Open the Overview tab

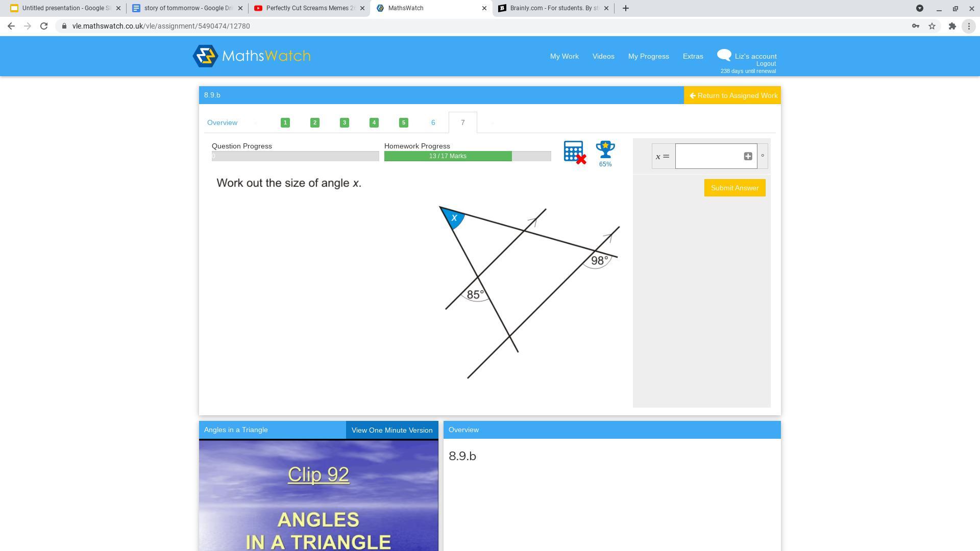(222, 122)
